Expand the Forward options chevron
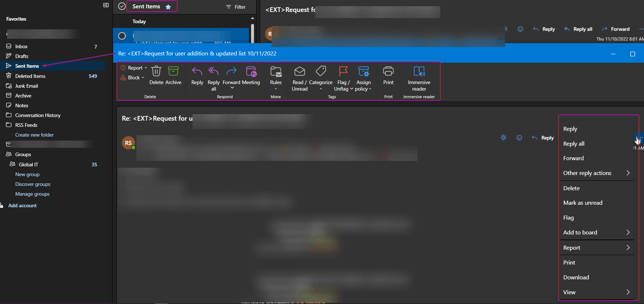The height and width of the screenshot is (304, 644). click(232, 88)
